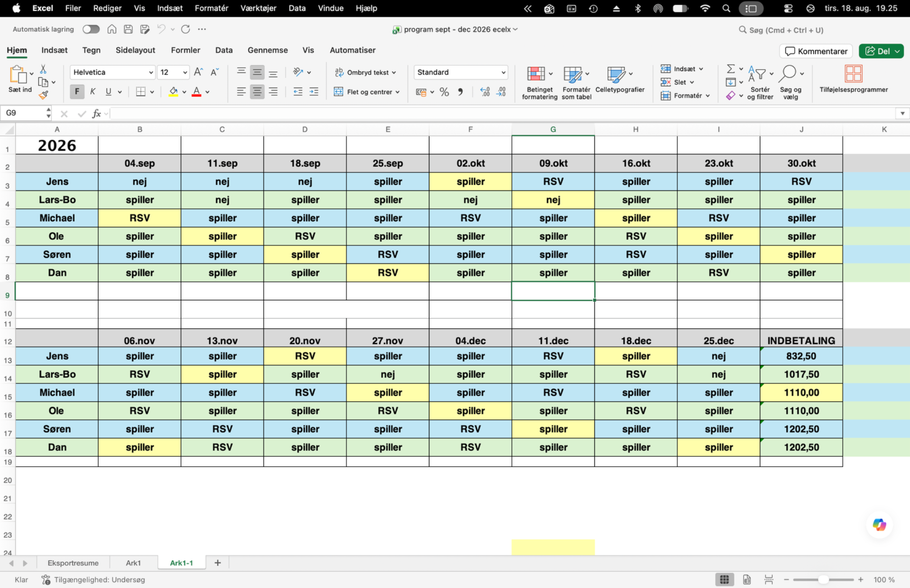Toggle Underline (U) formatting
This screenshot has height=588, width=910.
click(109, 91)
